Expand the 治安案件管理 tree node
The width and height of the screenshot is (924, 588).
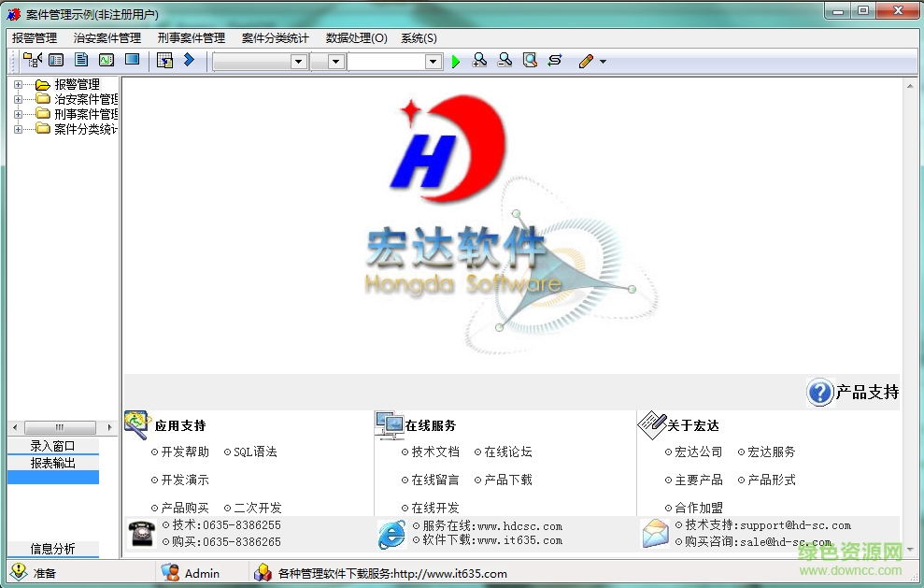(19, 99)
